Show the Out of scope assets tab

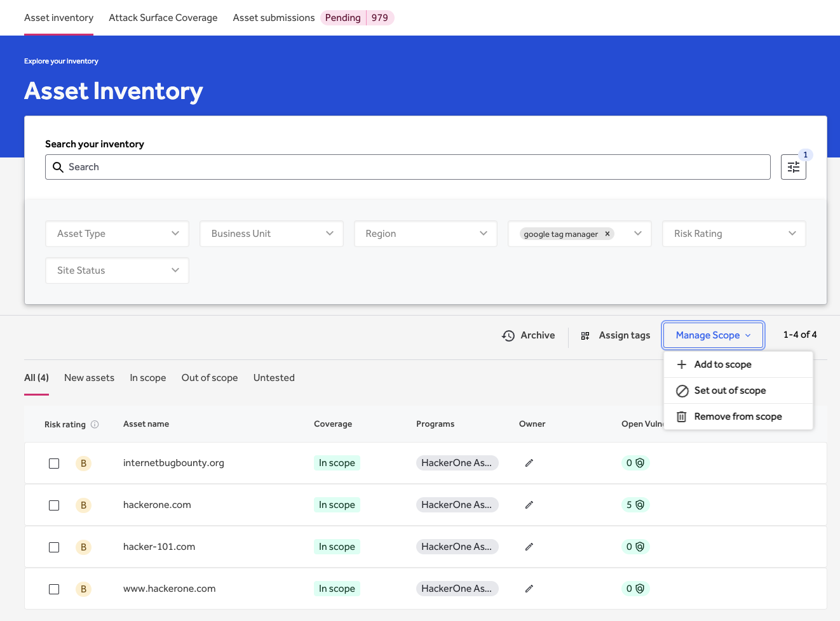(210, 378)
